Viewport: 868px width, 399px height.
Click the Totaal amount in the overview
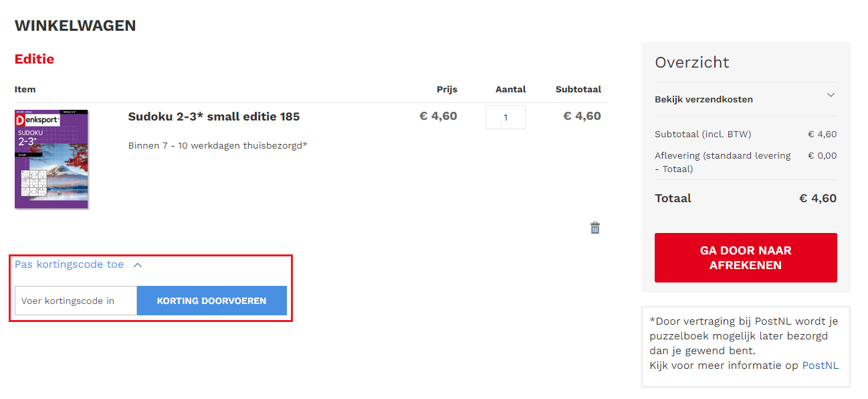click(x=817, y=198)
